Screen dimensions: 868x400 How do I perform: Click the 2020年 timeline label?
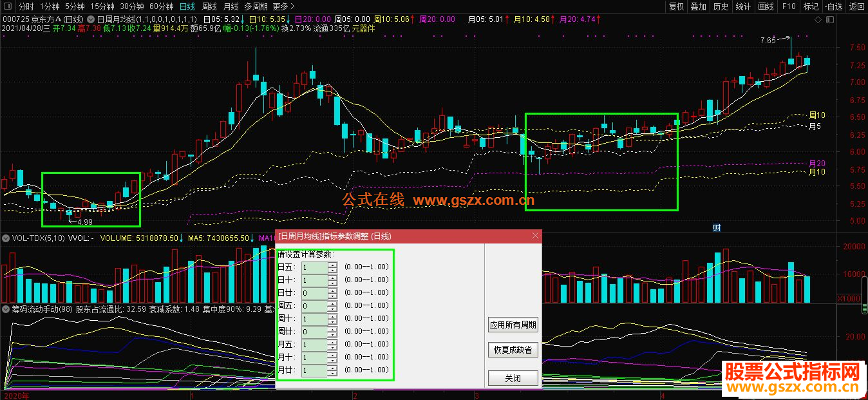(17, 395)
